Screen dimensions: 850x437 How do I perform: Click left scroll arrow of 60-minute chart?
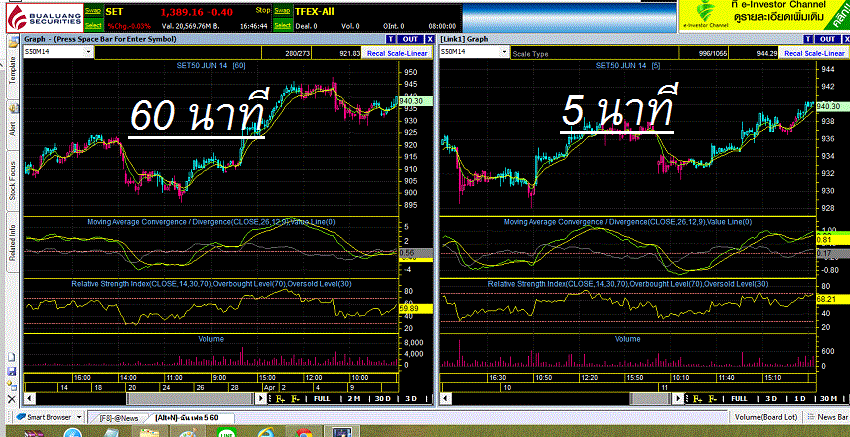28,399
